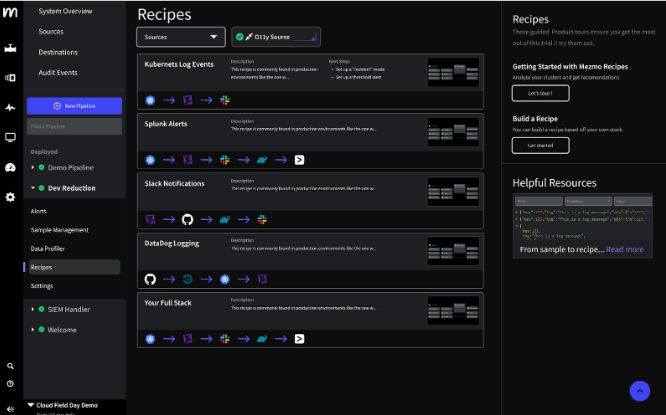Select the Your Full Stack recipe title

click(168, 303)
